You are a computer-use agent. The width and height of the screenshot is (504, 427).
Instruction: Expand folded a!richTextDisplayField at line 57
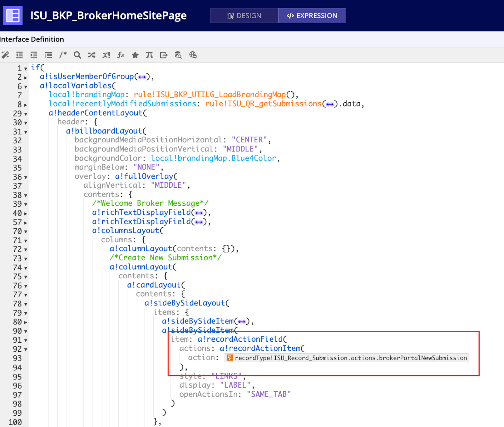tap(26, 223)
